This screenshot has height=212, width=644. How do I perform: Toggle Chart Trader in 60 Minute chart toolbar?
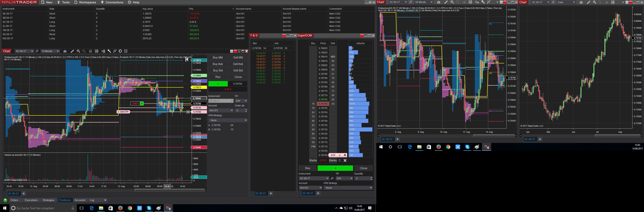click(x=477, y=2)
